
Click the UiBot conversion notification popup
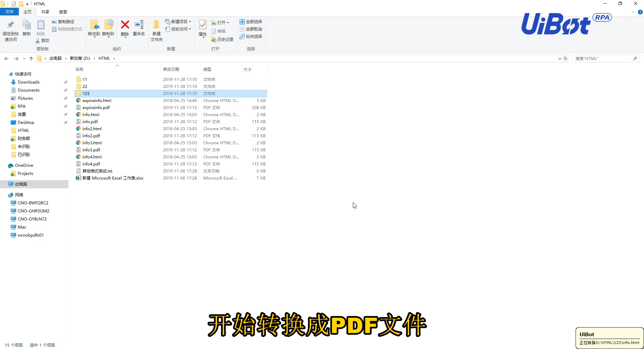pyautogui.click(x=609, y=338)
